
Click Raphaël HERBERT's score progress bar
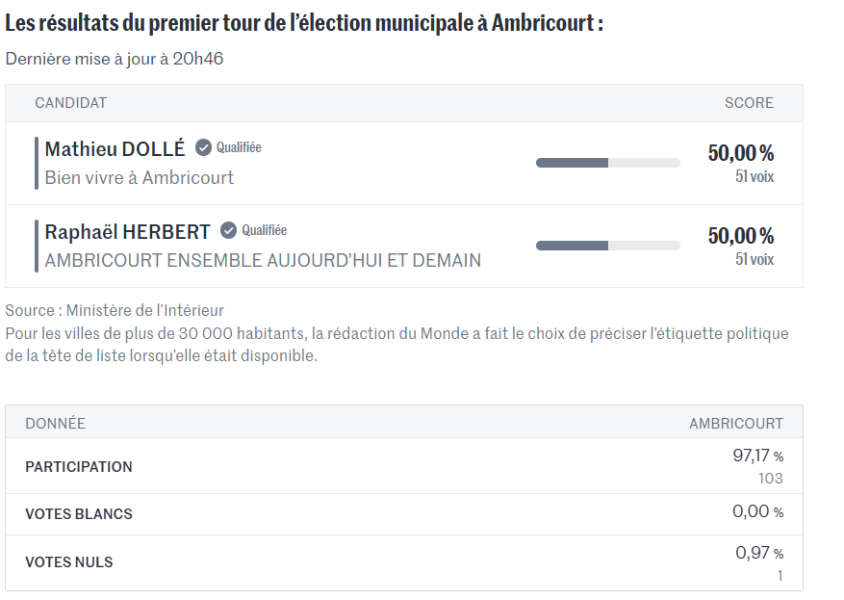pyautogui.click(x=607, y=245)
